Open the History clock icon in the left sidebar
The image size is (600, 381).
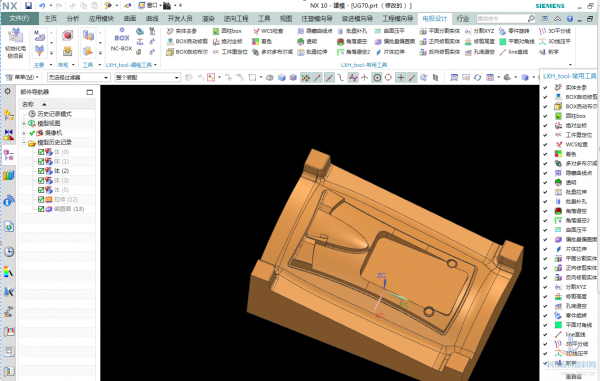pos(9,252)
